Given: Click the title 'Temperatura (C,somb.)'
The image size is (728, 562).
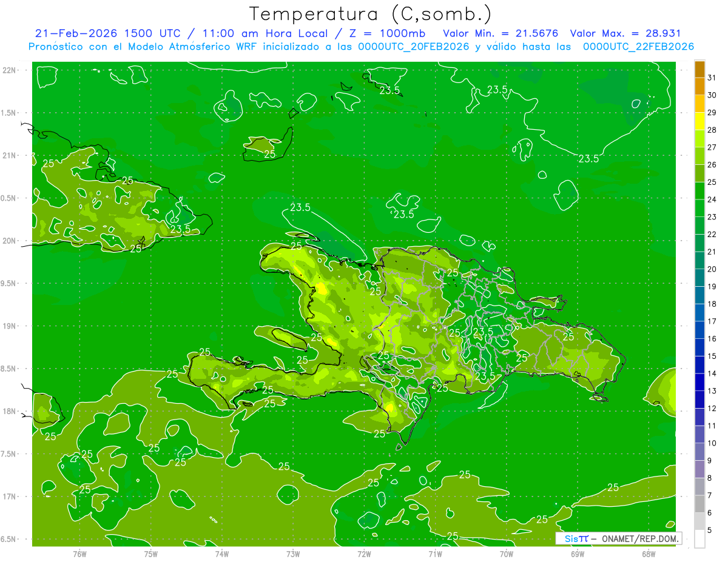Looking at the screenshot, I should [370, 13].
